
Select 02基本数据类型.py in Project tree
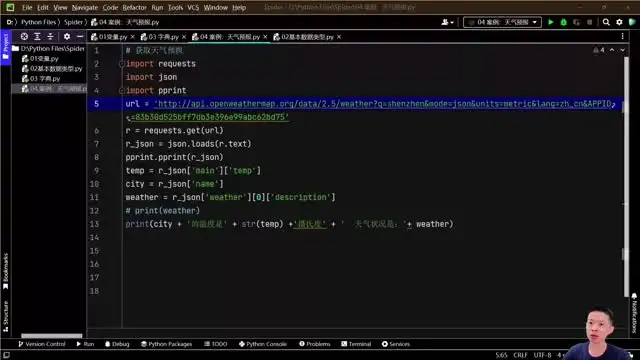click(52, 69)
